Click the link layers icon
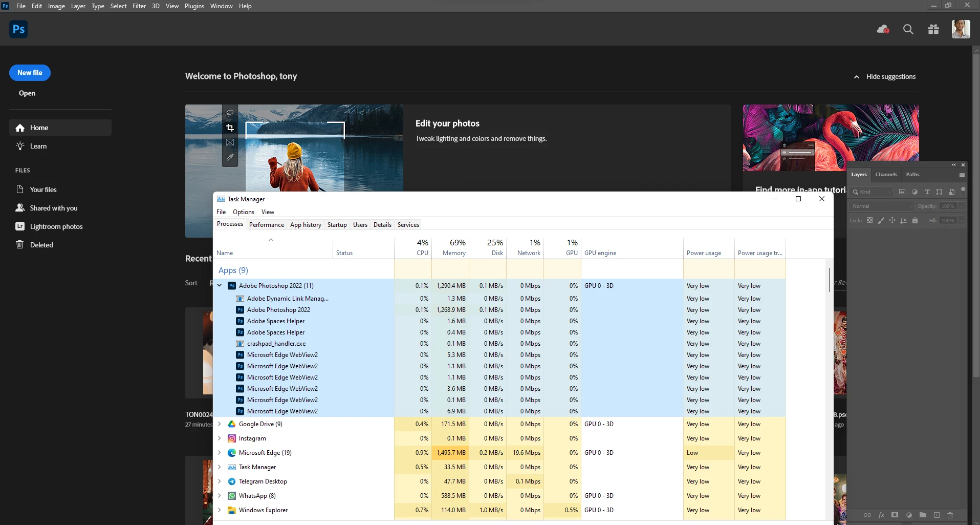 [x=867, y=515]
